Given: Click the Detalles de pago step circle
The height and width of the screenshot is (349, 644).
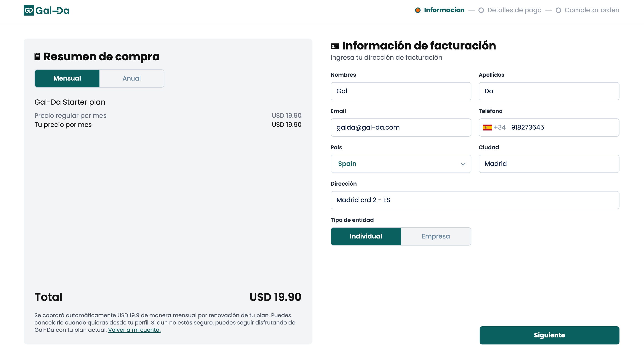Looking at the screenshot, I should coord(481,10).
